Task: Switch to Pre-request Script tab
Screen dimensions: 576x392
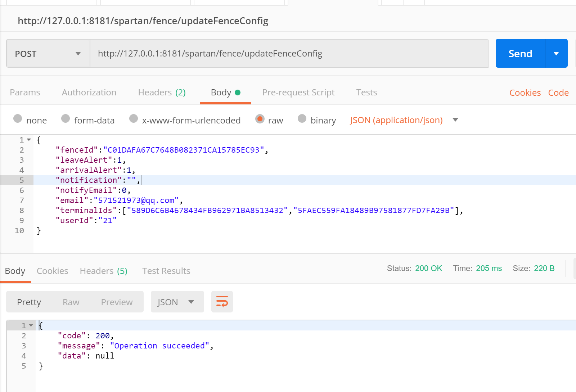Action: [x=298, y=93]
